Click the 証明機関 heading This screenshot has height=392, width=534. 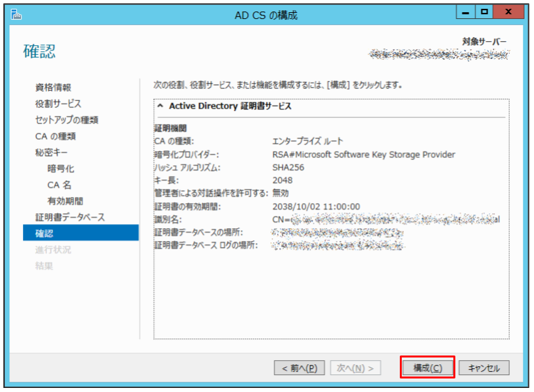(171, 128)
